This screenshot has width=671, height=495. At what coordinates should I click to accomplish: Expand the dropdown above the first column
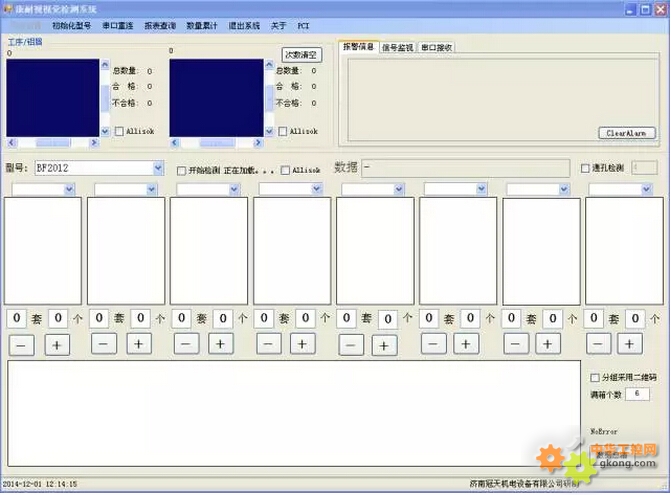(72, 189)
